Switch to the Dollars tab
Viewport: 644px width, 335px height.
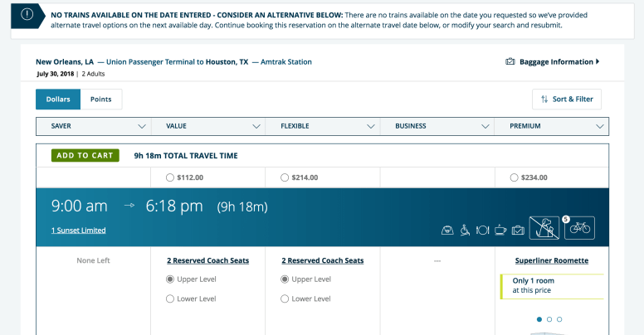[58, 100]
